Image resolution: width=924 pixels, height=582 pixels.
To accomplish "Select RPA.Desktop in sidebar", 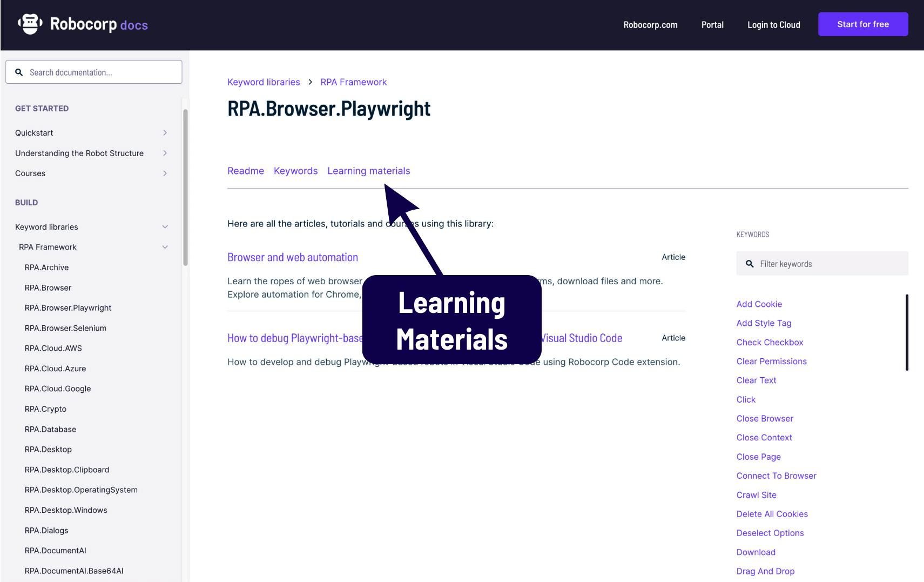I will point(48,450).
